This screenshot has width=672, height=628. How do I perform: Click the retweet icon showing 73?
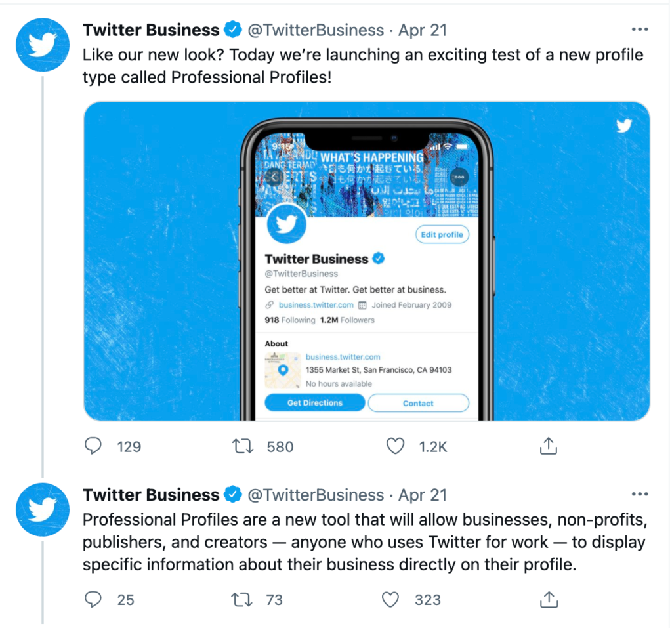242,599
